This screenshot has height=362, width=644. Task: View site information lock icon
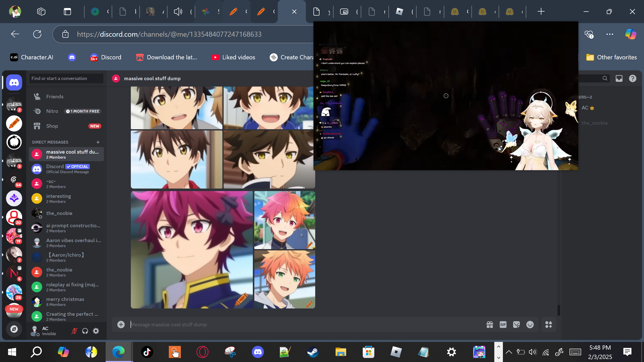click(65, 34)
